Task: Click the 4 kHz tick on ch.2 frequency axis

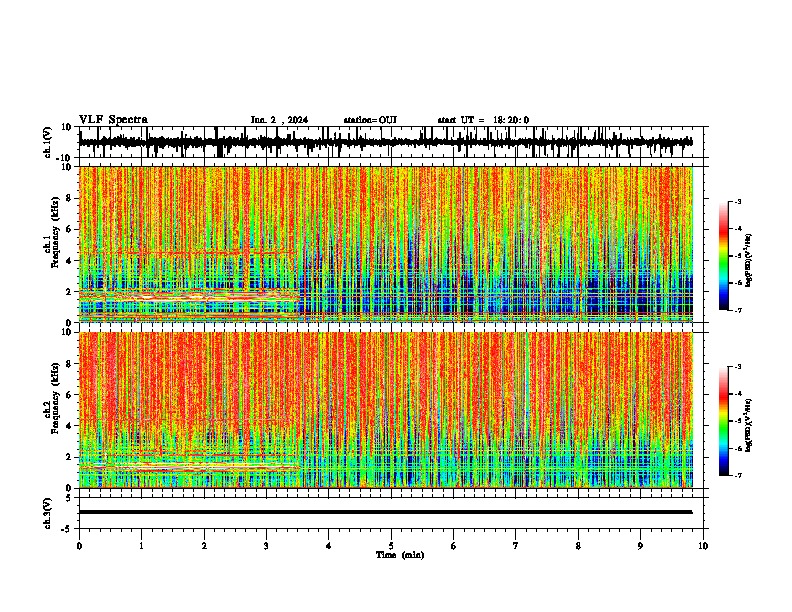Action: [69, 426]
